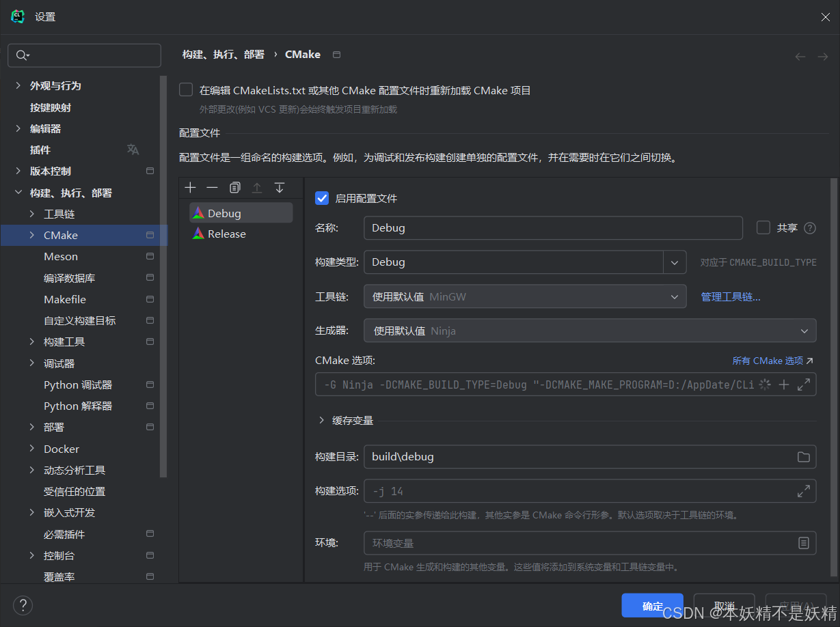Click the settings tree vertical scrollbar
Screen dimensions: 840x627
tap(163, 277)
